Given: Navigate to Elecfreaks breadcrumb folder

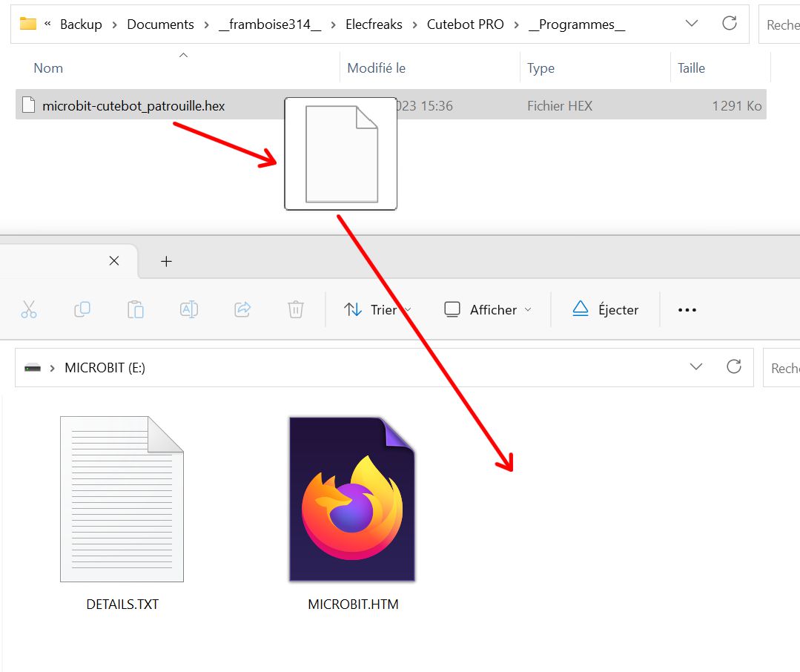Looking at the screenshot, I should click(374, 24).
